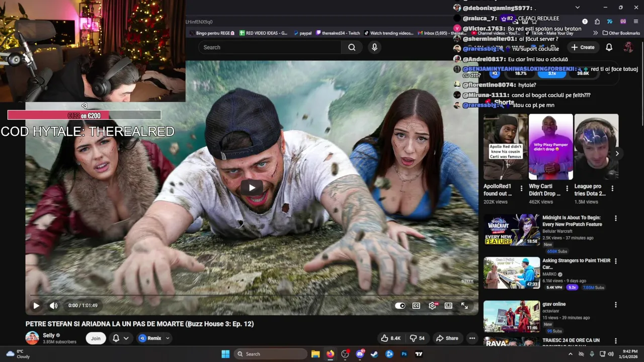Open the weather widget showing 0°C Cloudy
The image size is (644, 362).
click(x=18, y=354)
